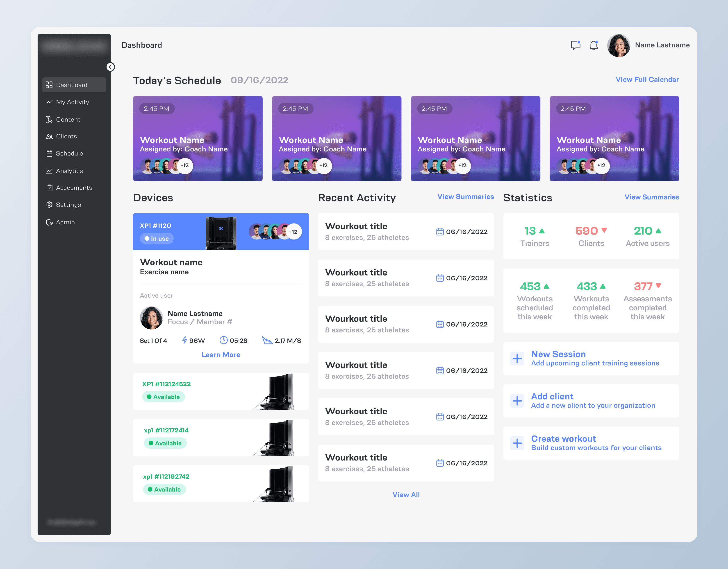The width and height of the screenshot is (728, 569).
Task: Click the Dashboard grid icon
Action: (x=49, y=85)
